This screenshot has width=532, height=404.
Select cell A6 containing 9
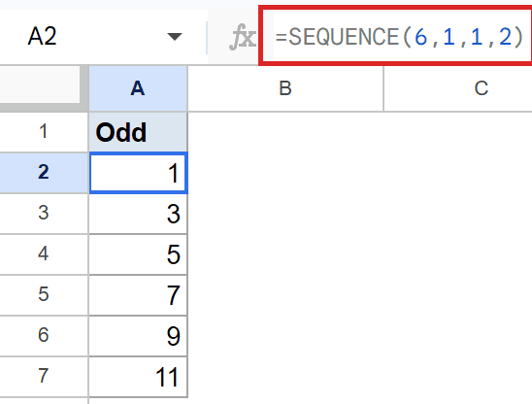[x=138, y=336]
